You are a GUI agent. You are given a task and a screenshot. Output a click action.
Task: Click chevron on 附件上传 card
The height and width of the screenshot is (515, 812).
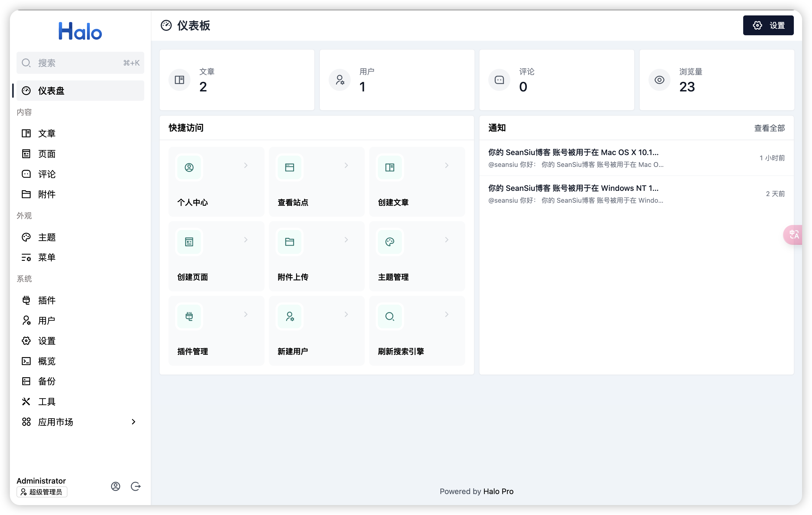pos(346,240)
